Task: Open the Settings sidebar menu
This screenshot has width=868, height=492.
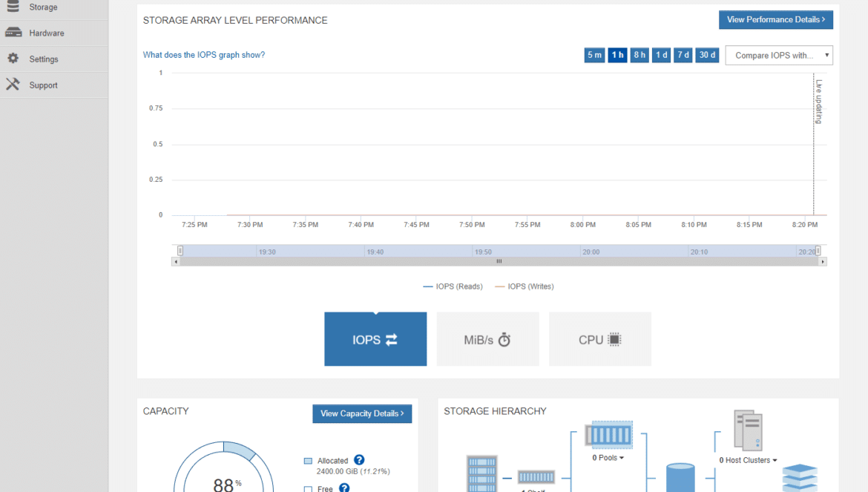Action: [53, 59]
